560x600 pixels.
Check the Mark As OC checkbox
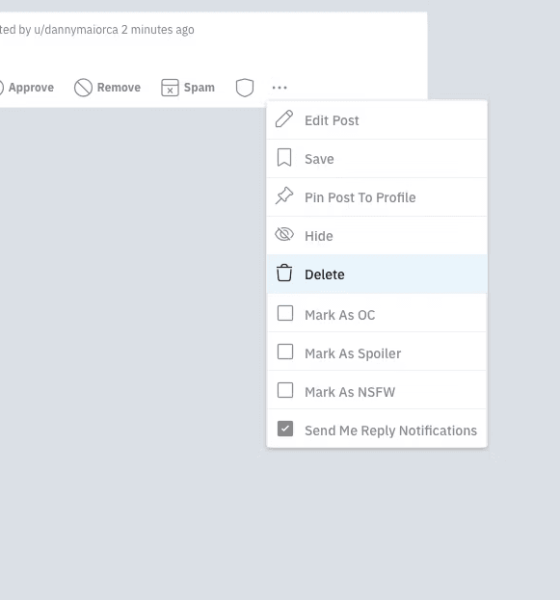click(285, 313)
